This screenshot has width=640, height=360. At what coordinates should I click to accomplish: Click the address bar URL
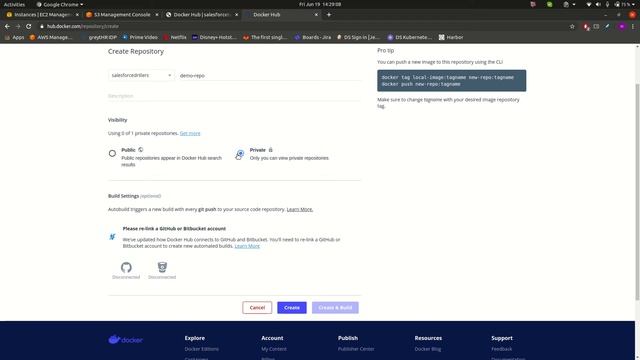click(x=83, y=26)
